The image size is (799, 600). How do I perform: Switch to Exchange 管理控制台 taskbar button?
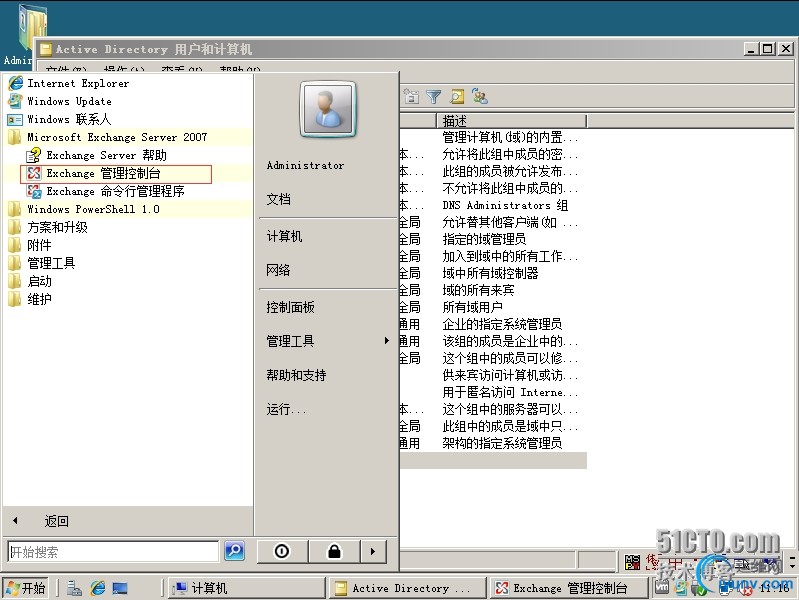pyautogui.click(x=568, y=588)
